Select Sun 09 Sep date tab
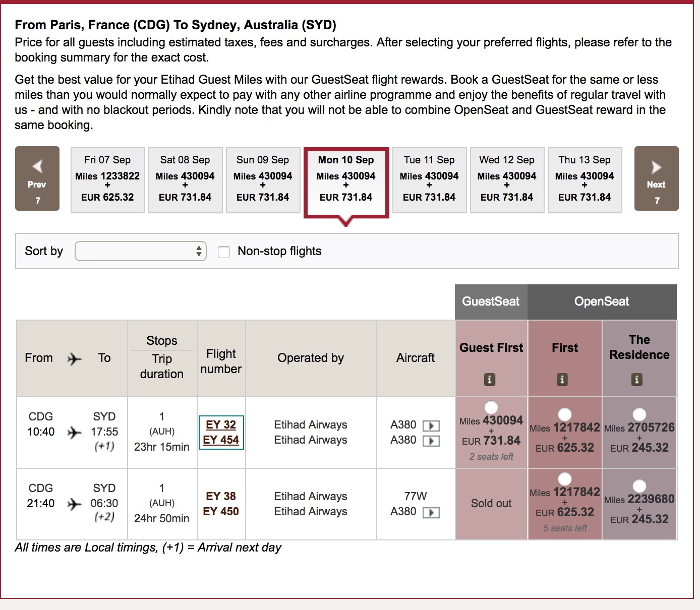Screen dimensions: 700x610 click(263, 179)
